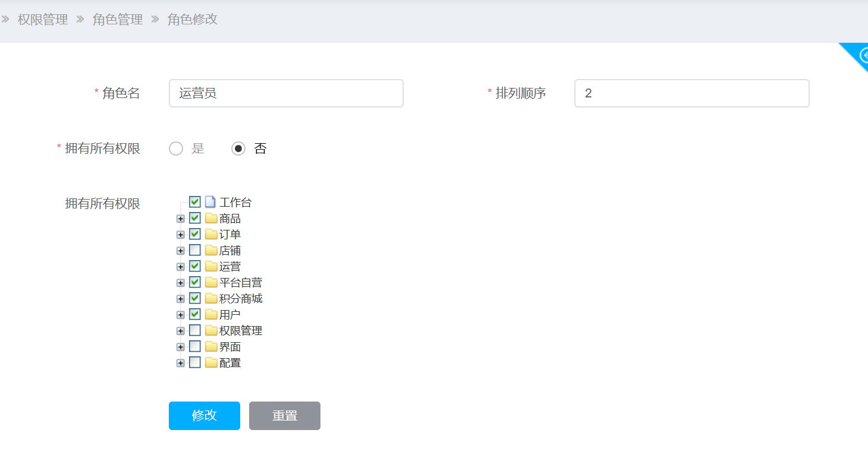The image size is (868, 455).
Task: Select the 用户 tree label
Action: tap(230, 315)
